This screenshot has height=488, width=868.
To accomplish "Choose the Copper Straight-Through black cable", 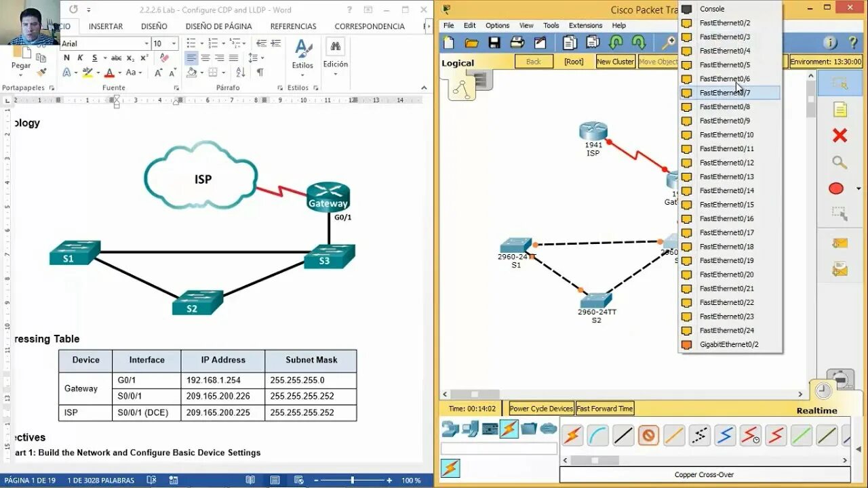I will click(623, 435).
